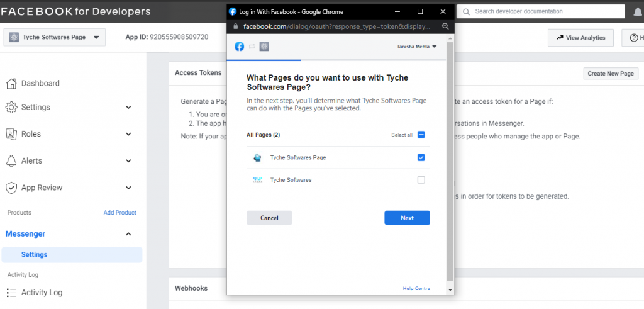Viewport: 644px width, 309px height.
Task: Click the FACEBOOK for Developers logo
Action: coord(76,11)
